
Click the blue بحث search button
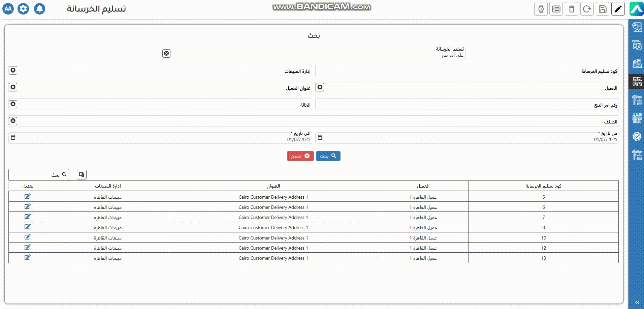[328, 156]
